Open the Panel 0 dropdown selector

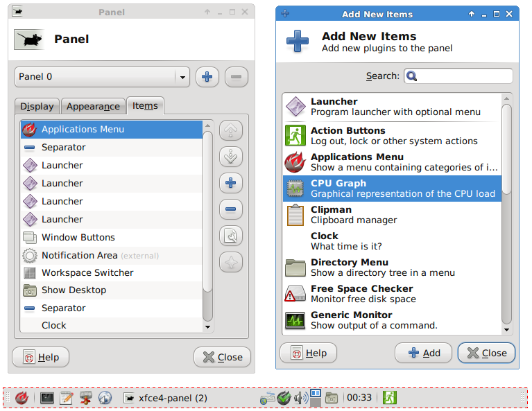point(102,77)
